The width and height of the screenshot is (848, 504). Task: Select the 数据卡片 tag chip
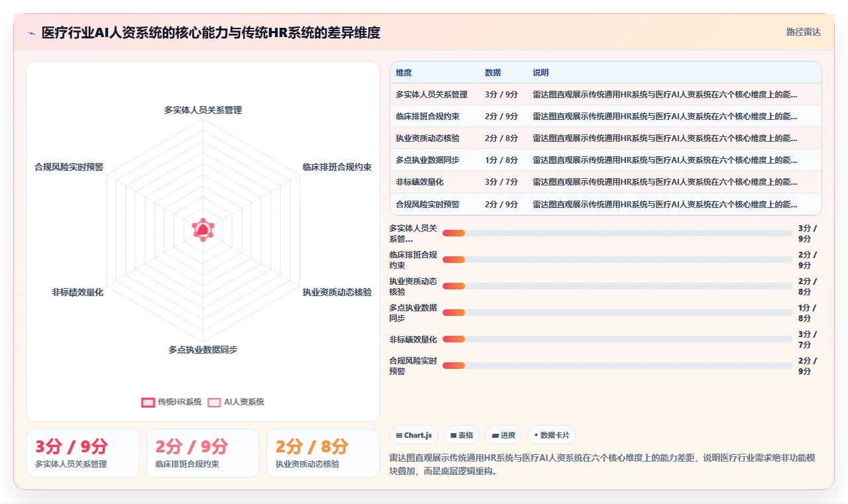pos(552,435)
